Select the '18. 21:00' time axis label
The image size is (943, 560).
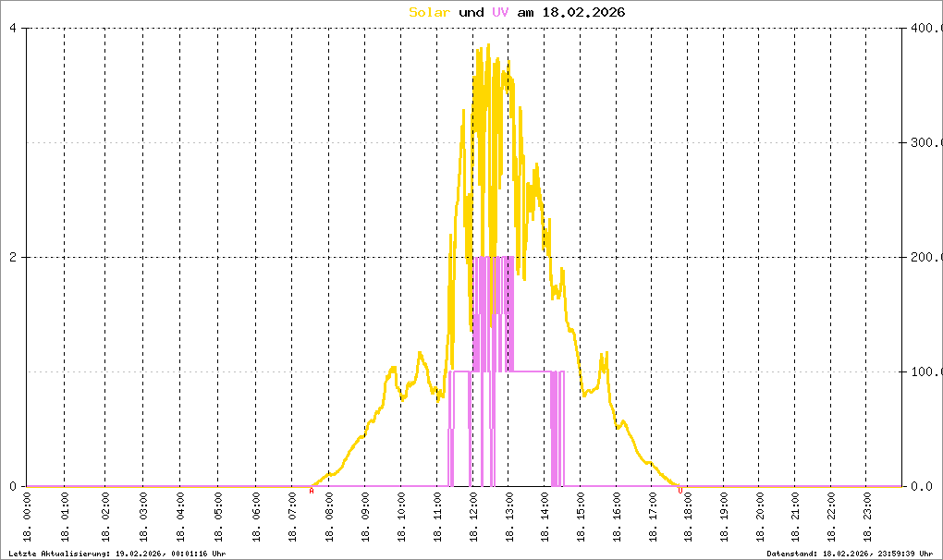[x=796, y=517]
